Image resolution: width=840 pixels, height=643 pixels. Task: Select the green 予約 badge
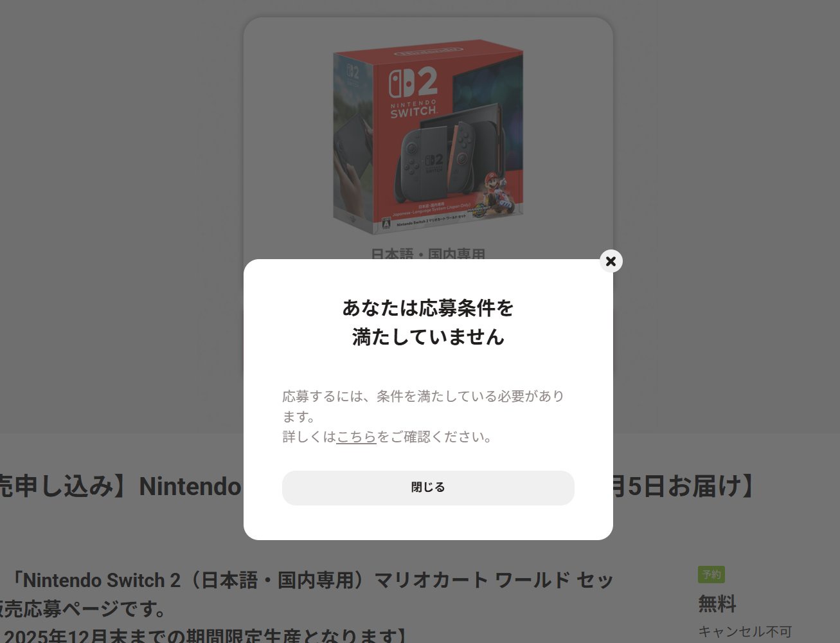[711, 574]
